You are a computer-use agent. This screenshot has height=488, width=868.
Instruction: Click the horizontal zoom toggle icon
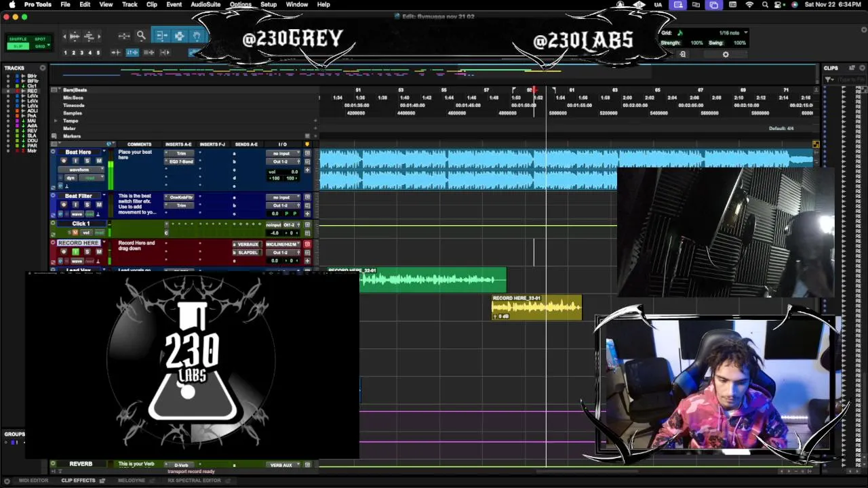pyautogui.click(x=124, y=36)
